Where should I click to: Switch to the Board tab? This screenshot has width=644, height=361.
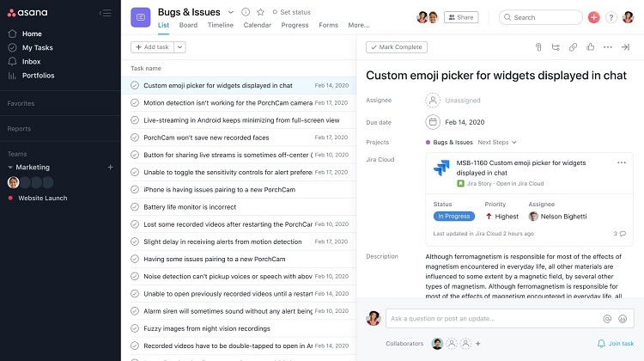pyautogui.click(x=188, y=25)
